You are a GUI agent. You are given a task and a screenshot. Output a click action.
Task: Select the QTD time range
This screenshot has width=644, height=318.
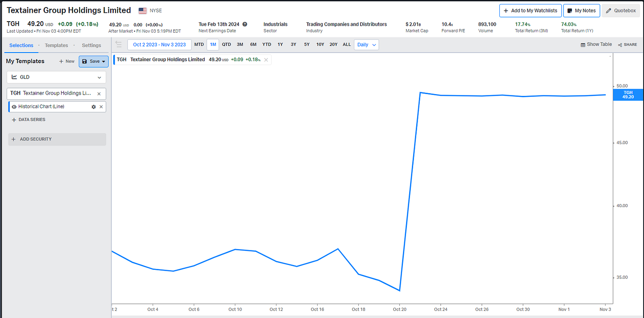coord(226,45)
